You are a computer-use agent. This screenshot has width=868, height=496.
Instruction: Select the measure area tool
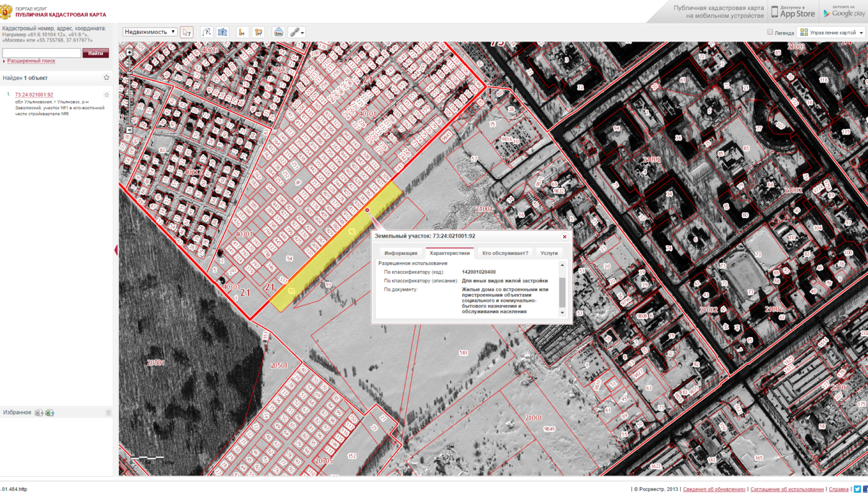259,32
